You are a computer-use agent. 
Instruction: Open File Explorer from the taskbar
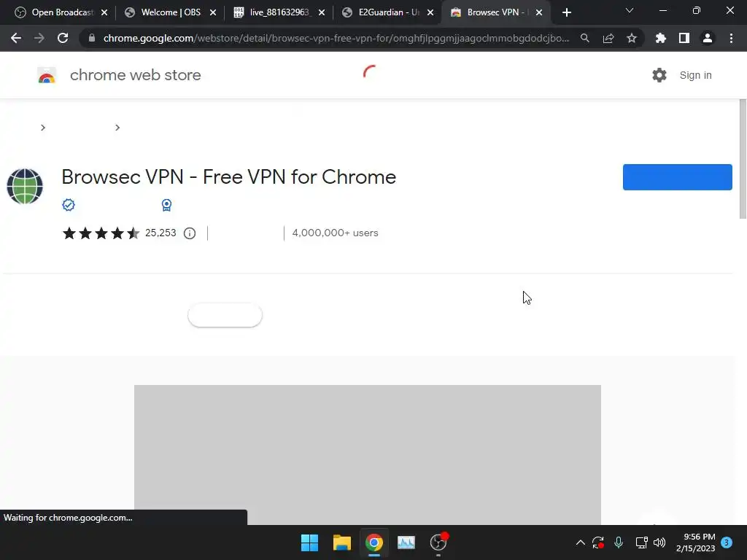click(x=341, y=542)
